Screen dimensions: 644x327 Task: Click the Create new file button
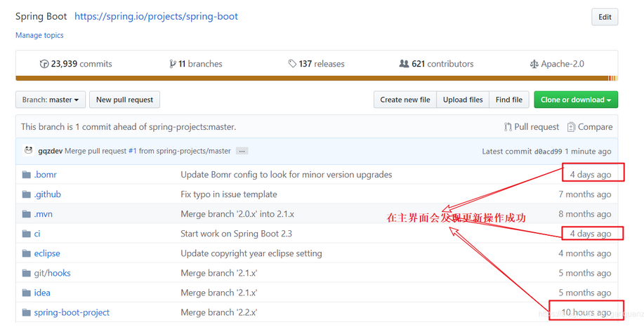pyautogui.click(x=405, y=100)
